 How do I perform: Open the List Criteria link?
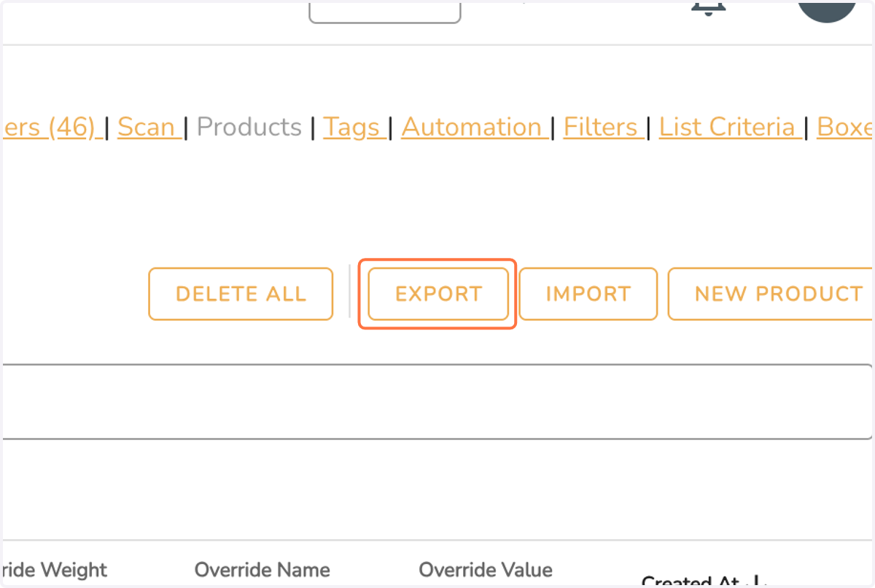tap(731, 127)
